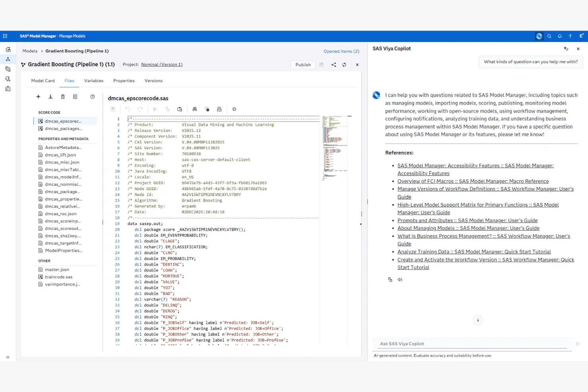Click the copy icon in editor toolbar
The width and height of the screenshot is (588, 392).
click(168, 109)
